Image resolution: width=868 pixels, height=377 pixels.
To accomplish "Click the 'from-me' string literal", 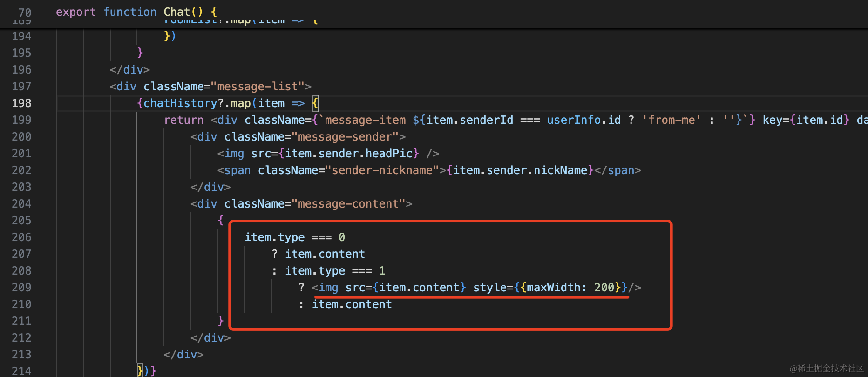I will pos(671,120).
